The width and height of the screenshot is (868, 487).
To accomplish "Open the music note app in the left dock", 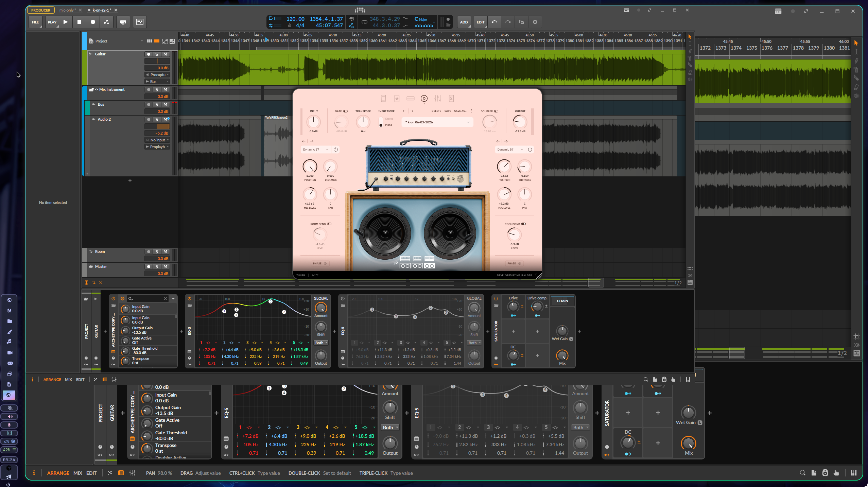I will coord(10,342).
